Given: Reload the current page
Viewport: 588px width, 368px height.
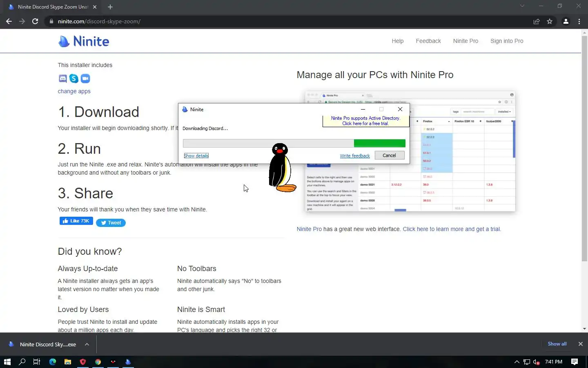Looking at the screenshot, I should [35, 21].
